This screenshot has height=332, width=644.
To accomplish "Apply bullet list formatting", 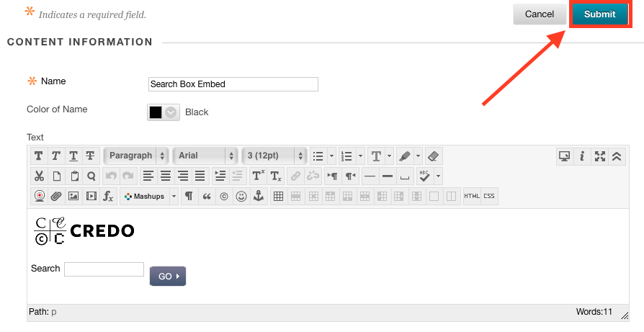I will 318,156.
